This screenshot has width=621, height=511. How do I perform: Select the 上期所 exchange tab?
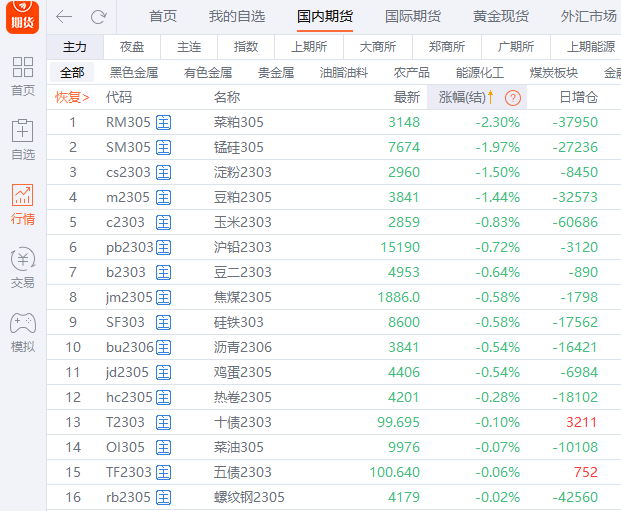(x=307, y=47)
